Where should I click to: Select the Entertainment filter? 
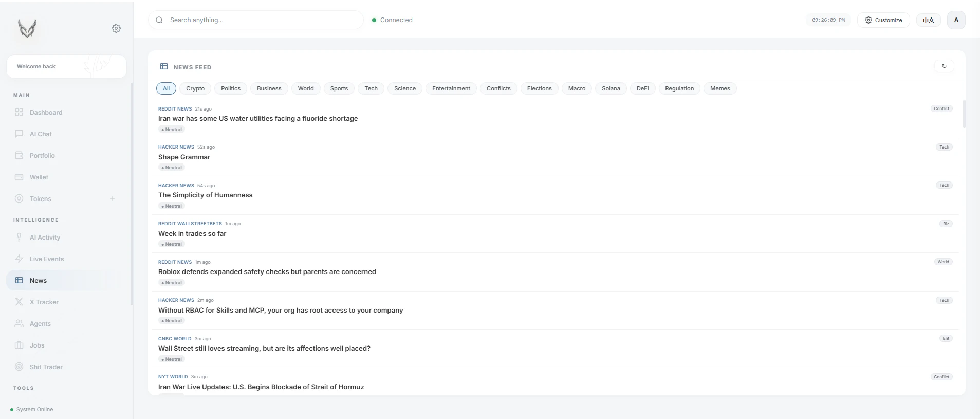click(451, 88)
